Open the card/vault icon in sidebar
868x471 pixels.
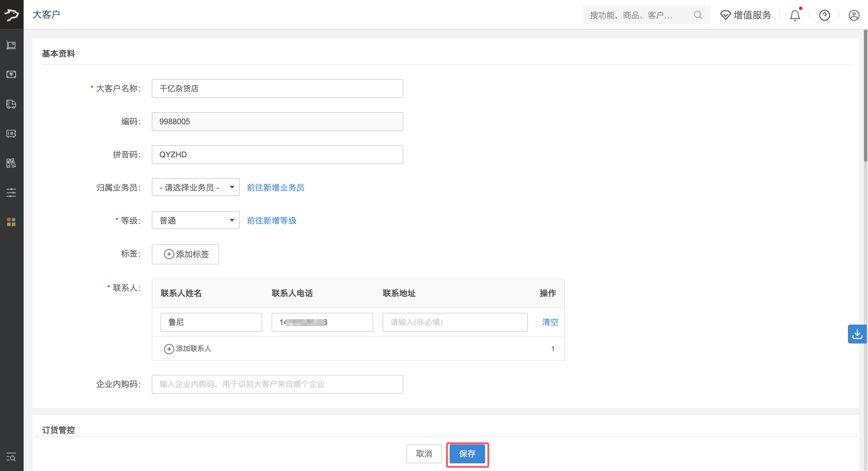click(11, 133)
